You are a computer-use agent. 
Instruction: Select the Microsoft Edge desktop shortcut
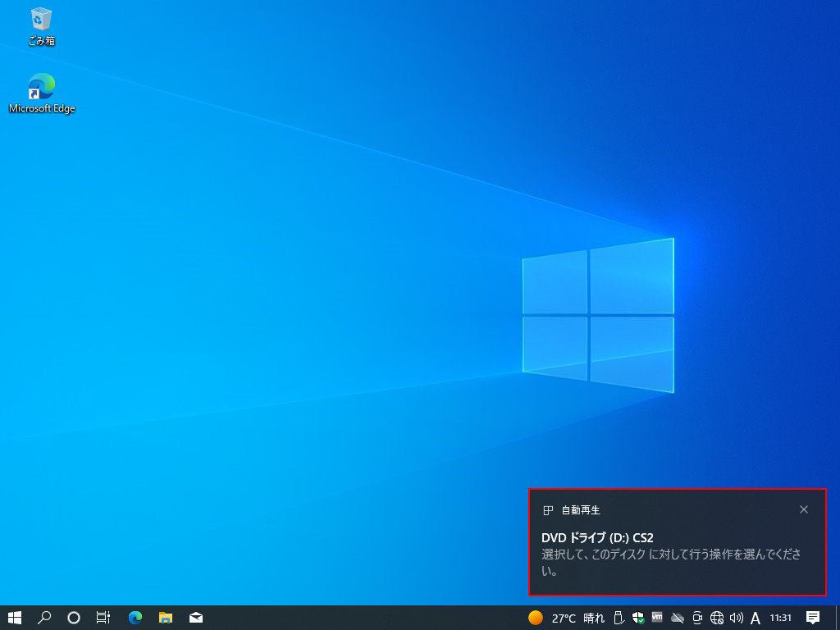coord(42,94)
